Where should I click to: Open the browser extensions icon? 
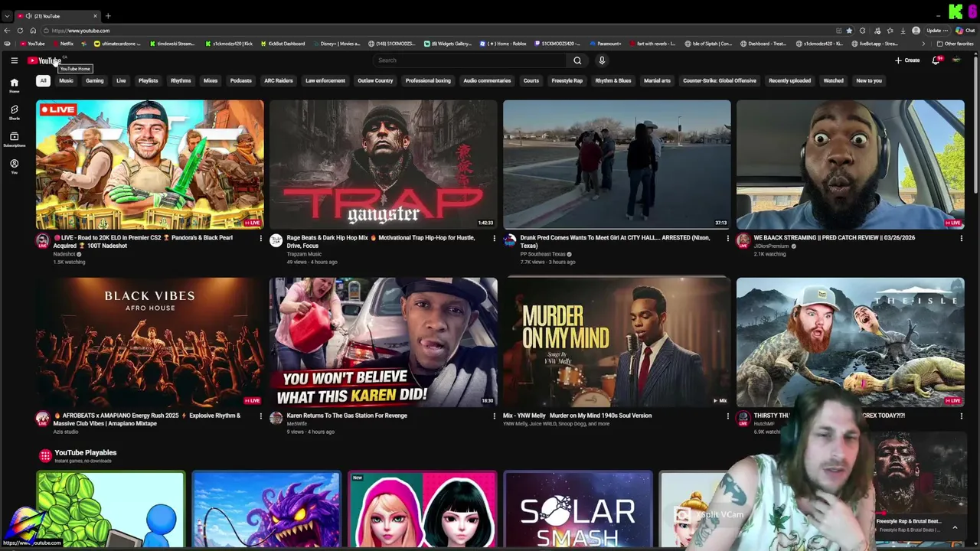pos(863,31)
